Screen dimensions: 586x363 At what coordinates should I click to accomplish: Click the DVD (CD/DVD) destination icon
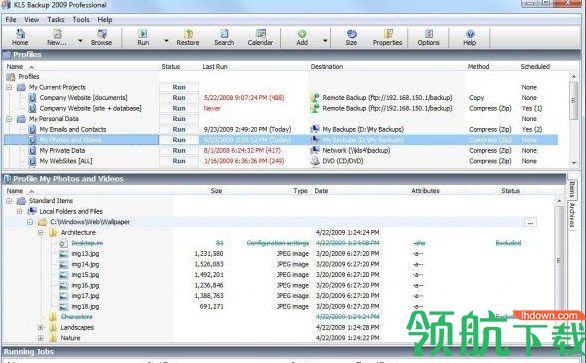[315, 161]
